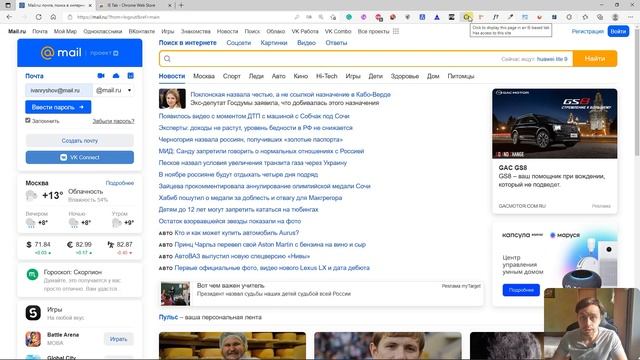Open the Картинки search category
640x360 pixels.
(273, 43)
